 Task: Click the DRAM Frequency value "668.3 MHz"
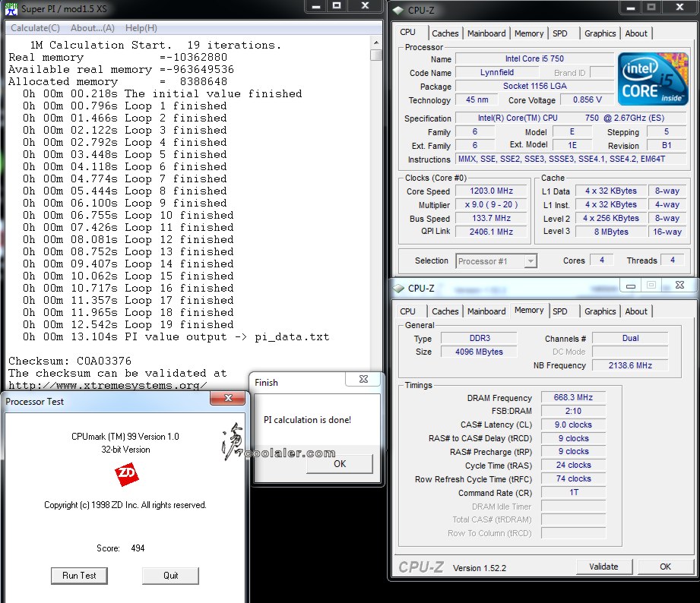tap(573, 397)
